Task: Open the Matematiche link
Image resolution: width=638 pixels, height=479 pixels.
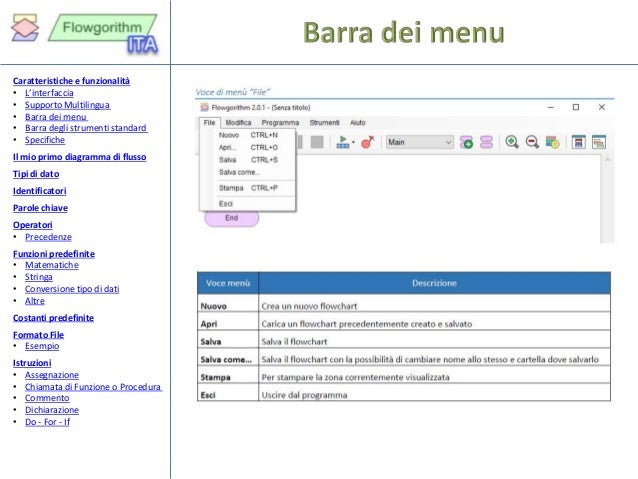Action: (52, 265)
